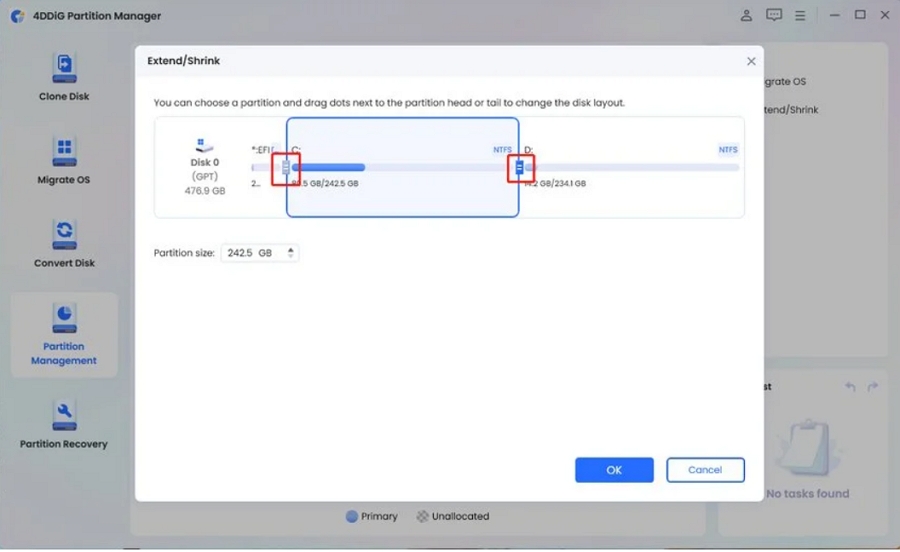The height and width of the screenshot is (552, 900).
Task: Open the user account icon
Action: coord(746,15)
